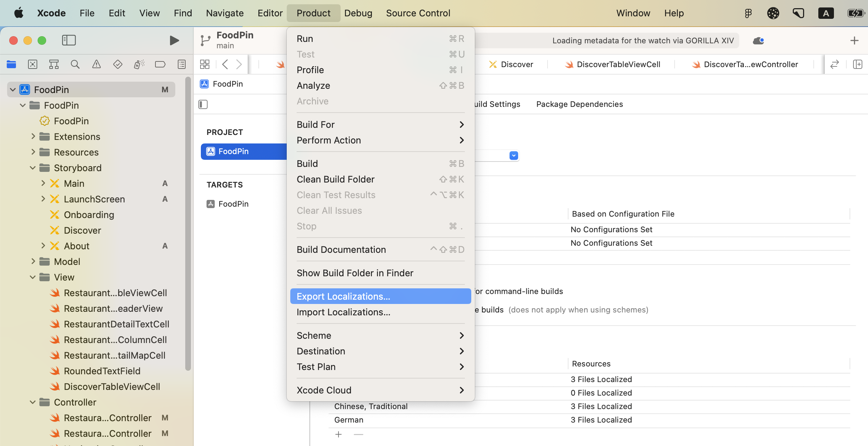
Task: Click the Run button in the toolbar
Action: click(174, 40)
